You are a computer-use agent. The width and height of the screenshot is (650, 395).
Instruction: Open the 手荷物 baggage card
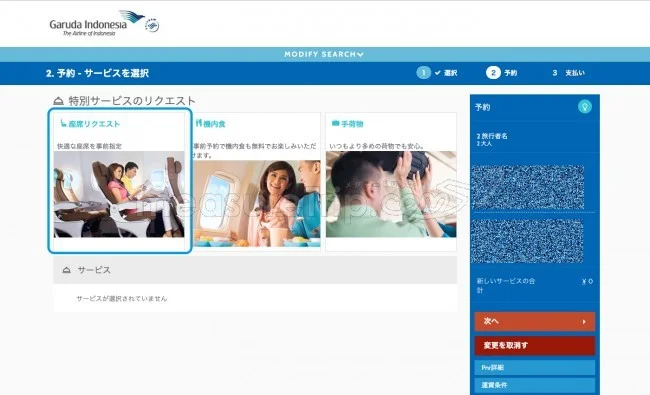(391, 181)
